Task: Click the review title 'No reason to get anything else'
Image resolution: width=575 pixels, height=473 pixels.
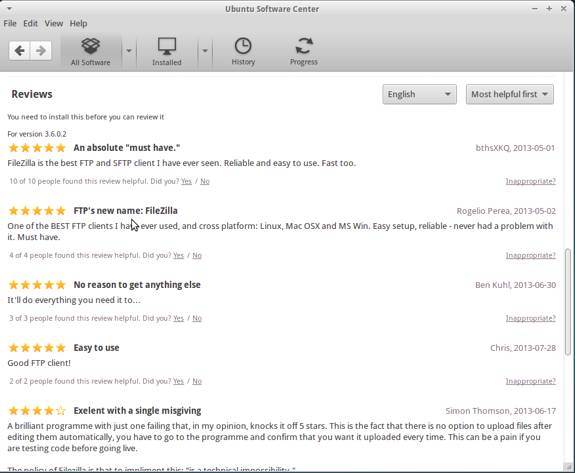Action: (137, 285)
